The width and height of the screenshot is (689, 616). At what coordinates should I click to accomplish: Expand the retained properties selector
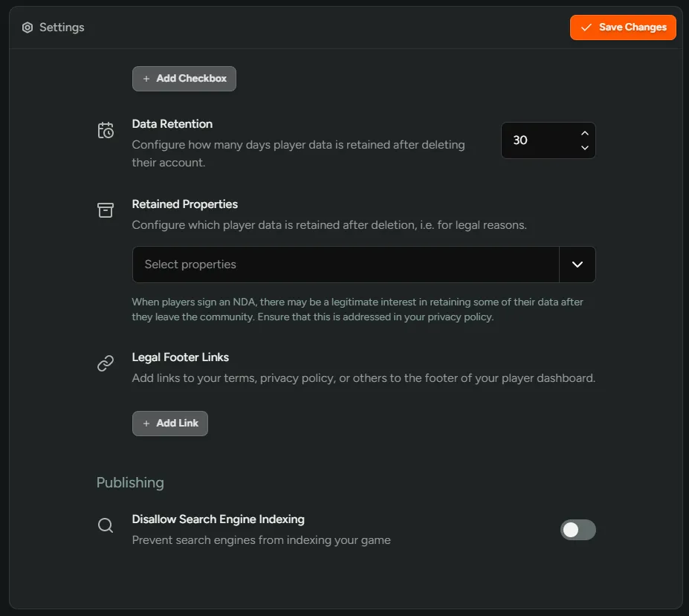click(x=364, y=265)
